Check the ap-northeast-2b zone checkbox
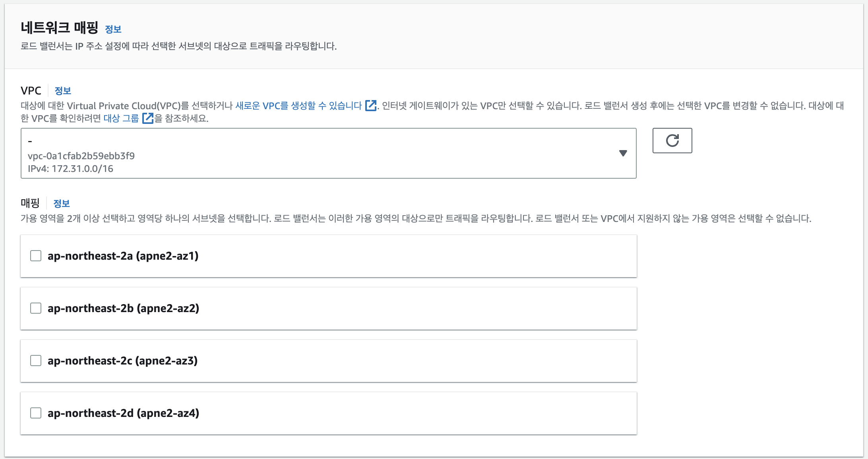Screen dimensions: 868x459 click(x=36, y=308)
